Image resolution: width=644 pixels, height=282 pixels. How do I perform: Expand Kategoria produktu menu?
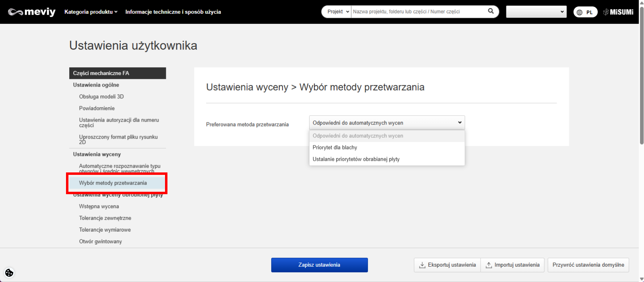point(91,12)
